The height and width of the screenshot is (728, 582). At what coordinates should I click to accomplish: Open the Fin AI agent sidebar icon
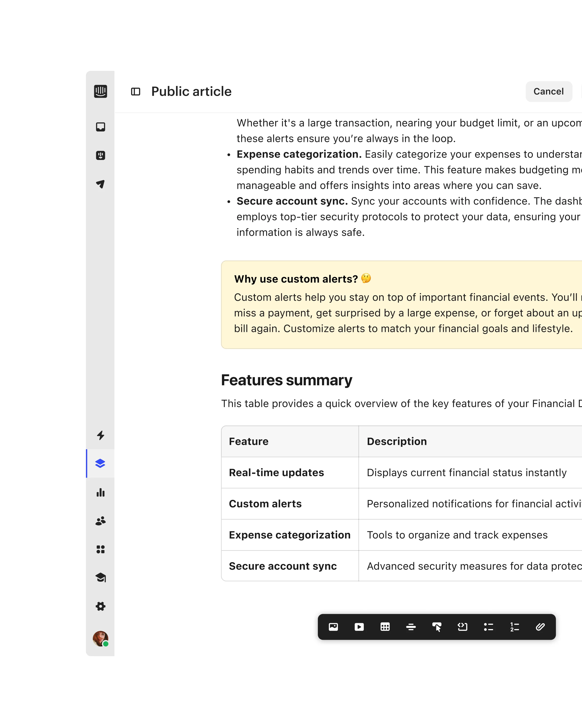100,155
